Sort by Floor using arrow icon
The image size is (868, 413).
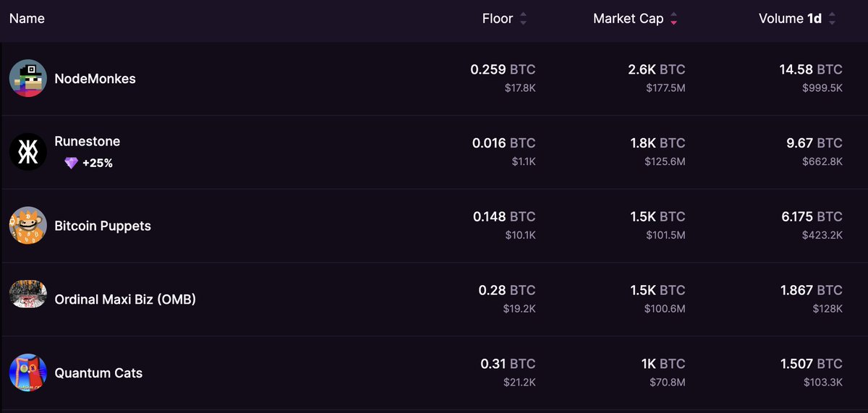[523, 20]
